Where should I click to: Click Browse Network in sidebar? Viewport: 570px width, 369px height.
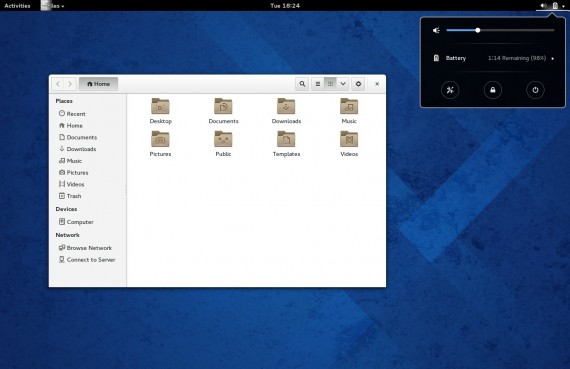[x=88, y=248]
